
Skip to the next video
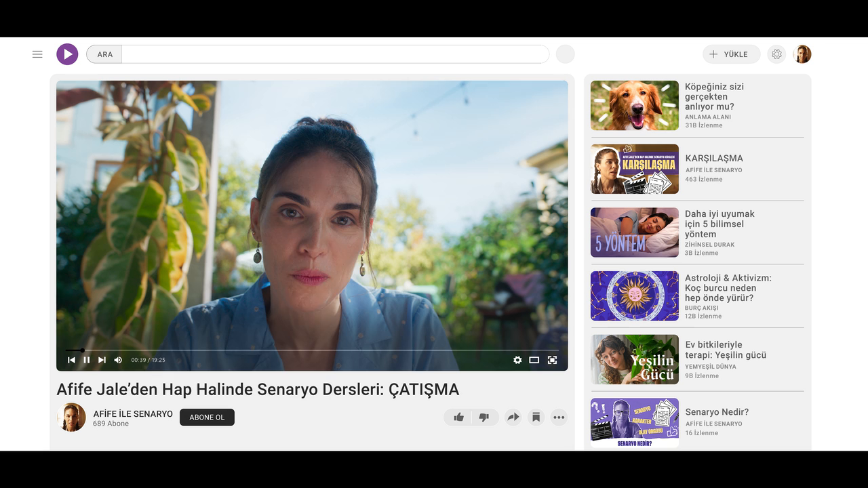coord(102,360)
